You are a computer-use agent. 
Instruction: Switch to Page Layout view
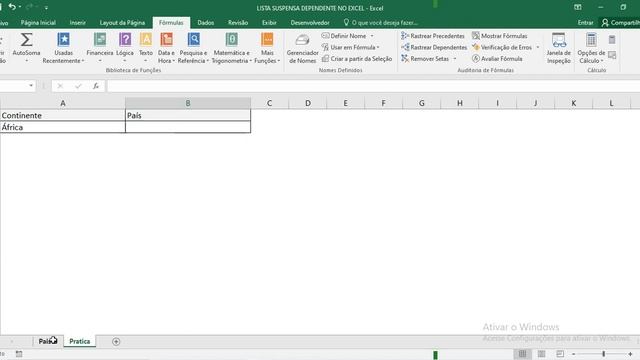[x=541, y=354]
